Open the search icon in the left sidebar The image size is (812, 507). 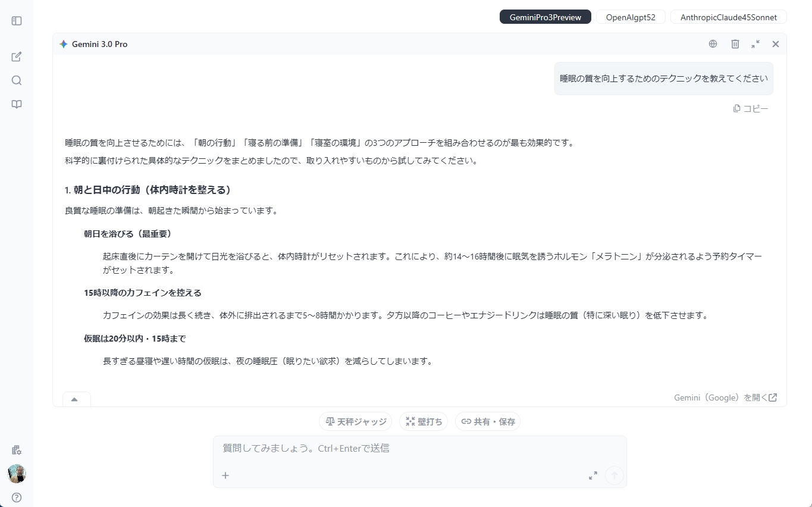coord(16,80)
